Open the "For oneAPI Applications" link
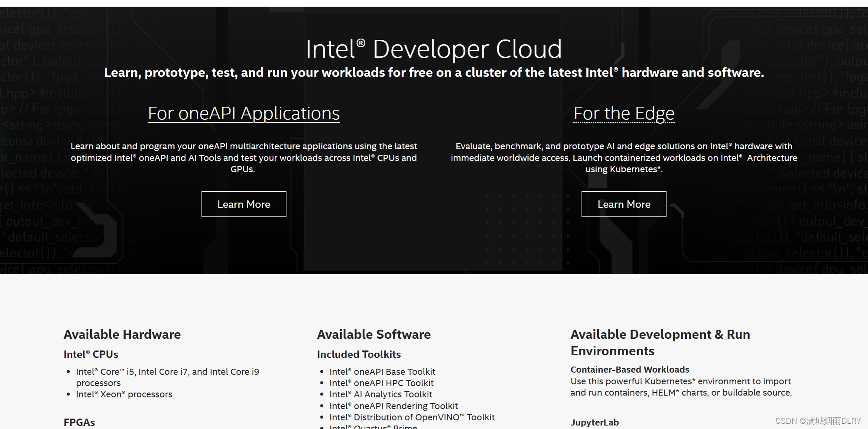The height and width of the screenshot is (429, 868). point(244,113)
